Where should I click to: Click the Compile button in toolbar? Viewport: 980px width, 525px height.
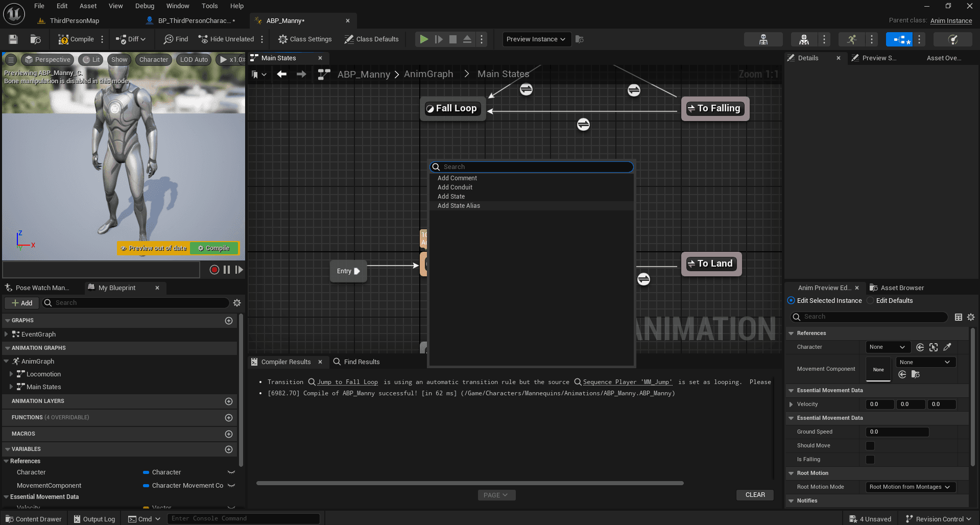click(x=76, y=39)
